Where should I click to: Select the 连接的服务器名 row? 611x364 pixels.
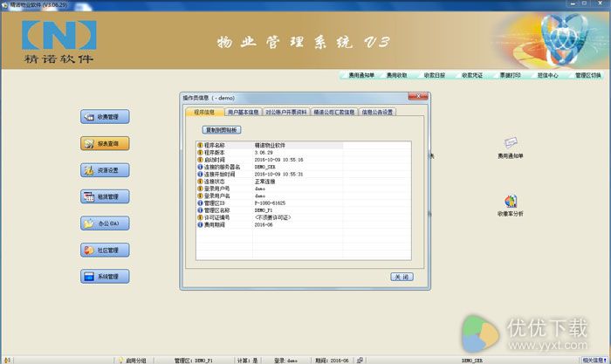[x=303, y=167]
